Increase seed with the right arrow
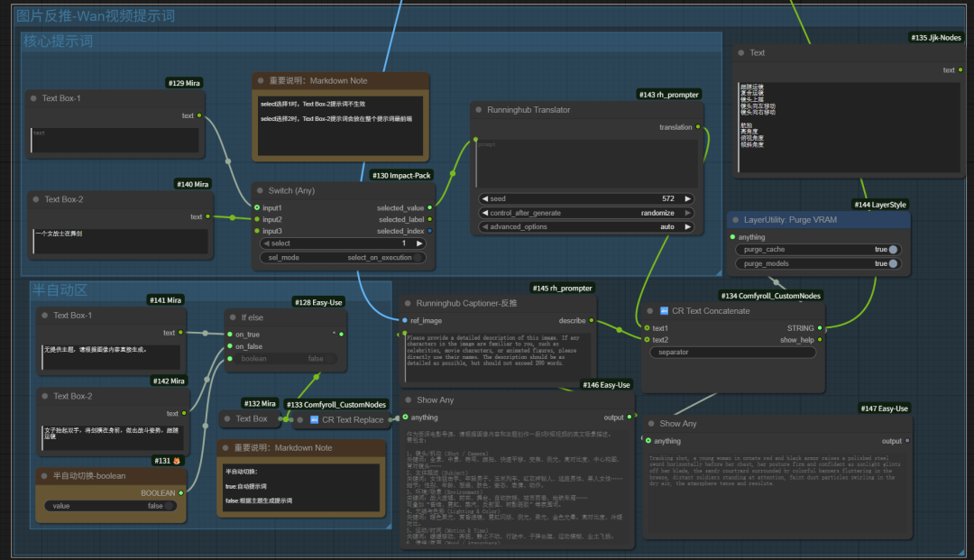Viewport: 974px width, 560px height. point(687,198)
